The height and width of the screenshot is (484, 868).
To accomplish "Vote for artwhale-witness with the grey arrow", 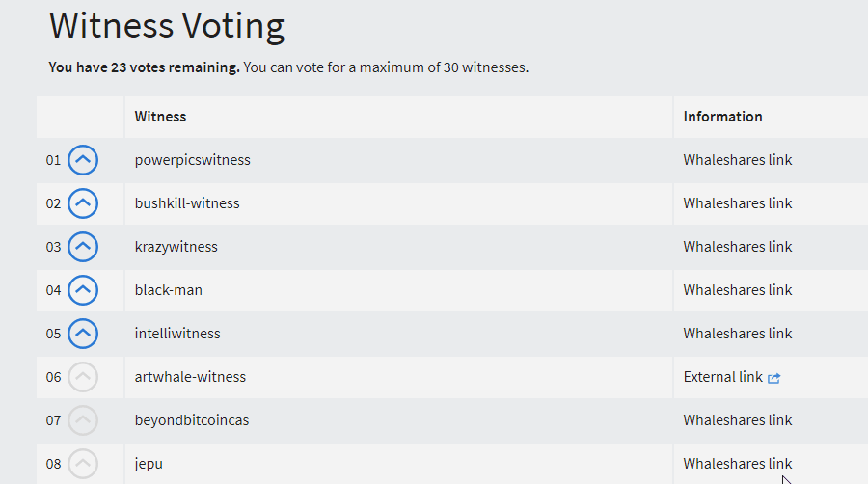I will (x=83, y=377).
